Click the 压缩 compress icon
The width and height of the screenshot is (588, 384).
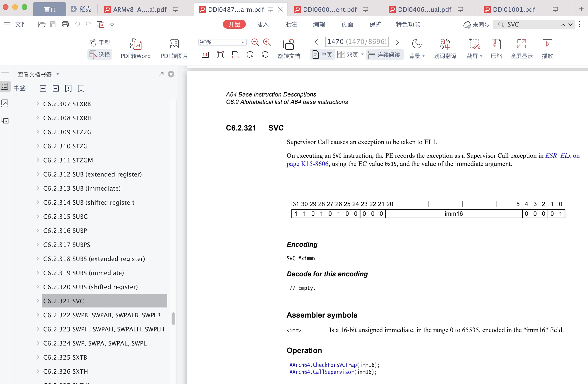click(x=496, y=44)
